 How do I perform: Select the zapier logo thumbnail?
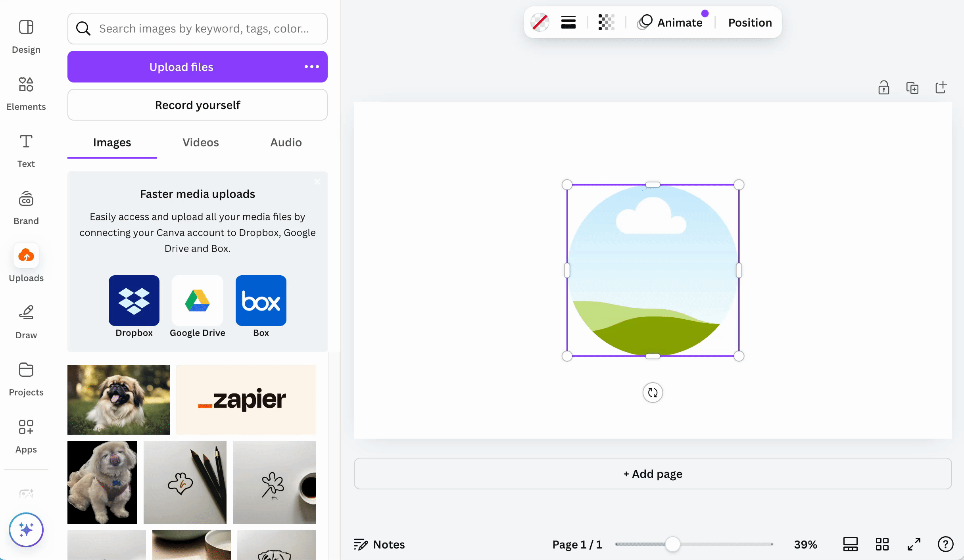[246, 400]
